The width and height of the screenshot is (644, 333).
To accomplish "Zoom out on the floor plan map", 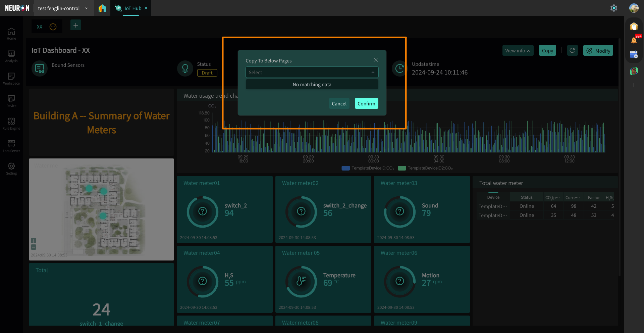I will pyautogui.click(x=34, y=247).
